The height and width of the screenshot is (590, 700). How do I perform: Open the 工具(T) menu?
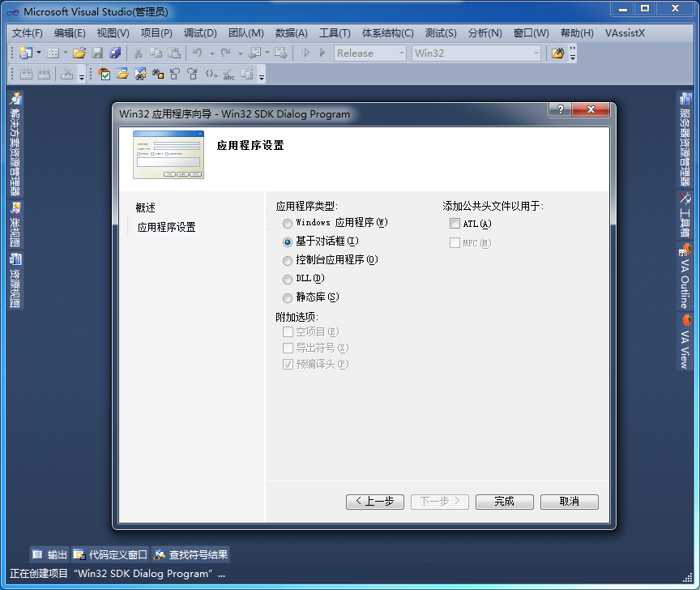tap(335, 33)
